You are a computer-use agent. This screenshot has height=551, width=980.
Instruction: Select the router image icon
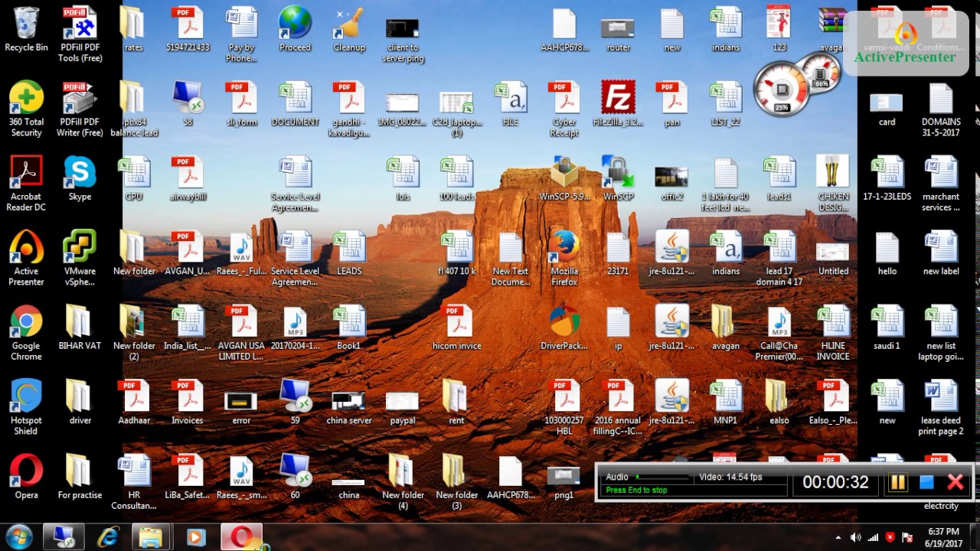pos(618,34)
